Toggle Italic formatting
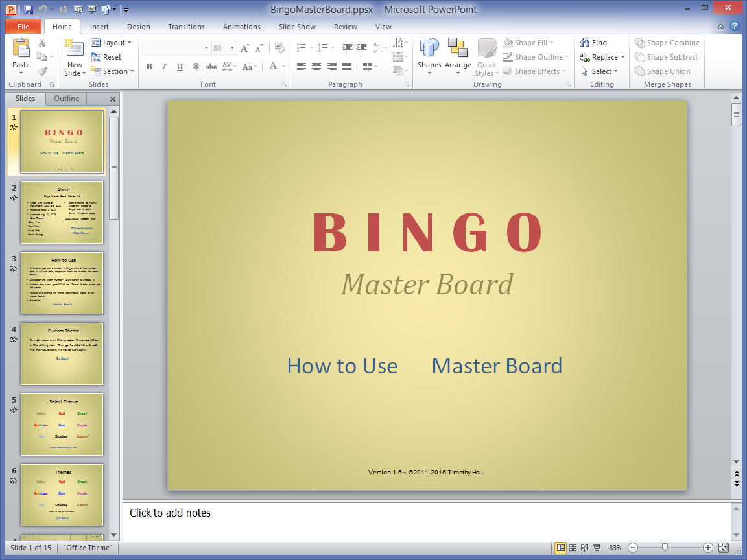The image size is (747, 560). tap(164, 67)
